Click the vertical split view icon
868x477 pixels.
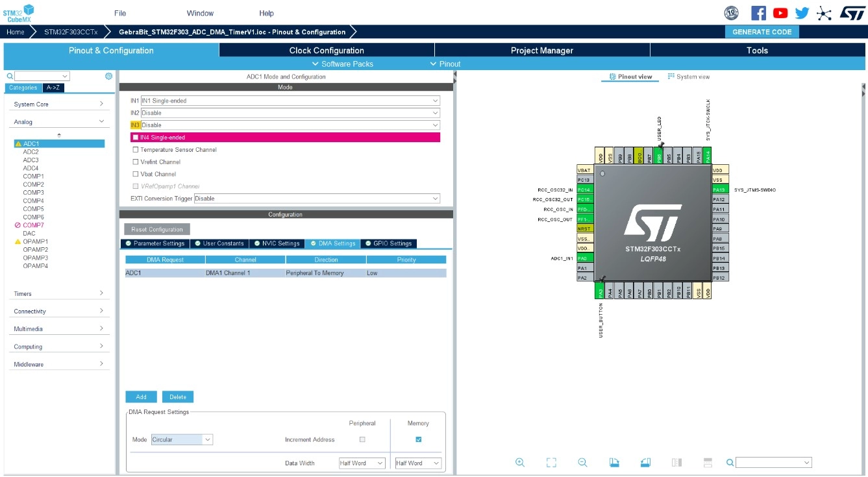[676, 463]
